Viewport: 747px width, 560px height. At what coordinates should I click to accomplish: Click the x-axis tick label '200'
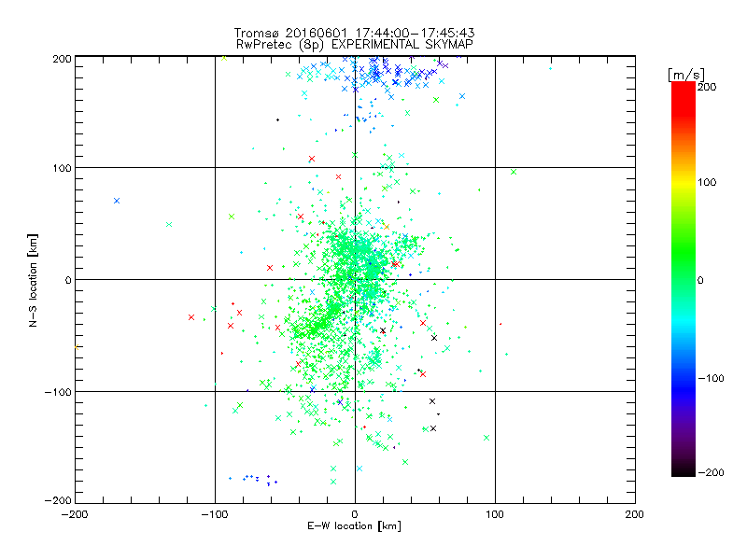[x=635, y=514]
